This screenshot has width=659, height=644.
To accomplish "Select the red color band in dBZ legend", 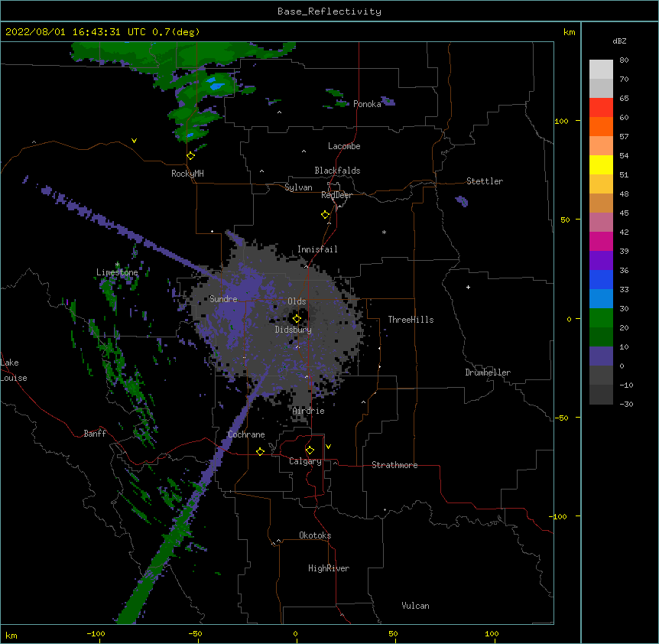I will 601,107.
